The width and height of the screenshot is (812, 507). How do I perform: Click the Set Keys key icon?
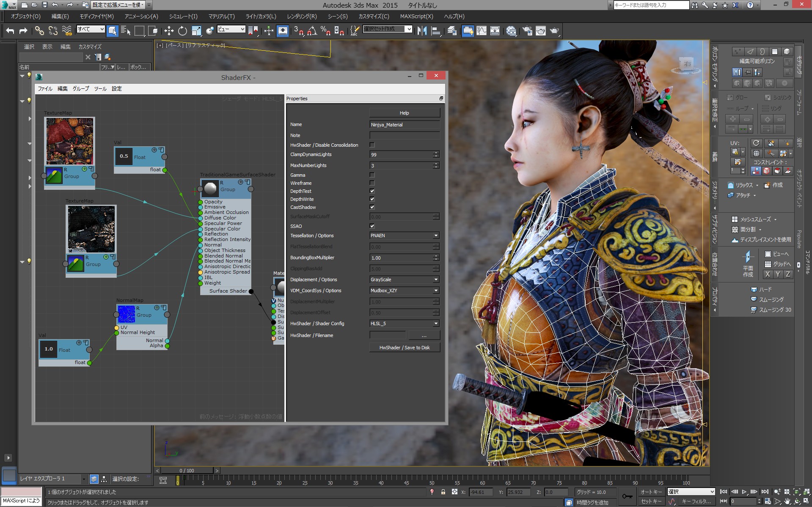(x=627, y=496)
